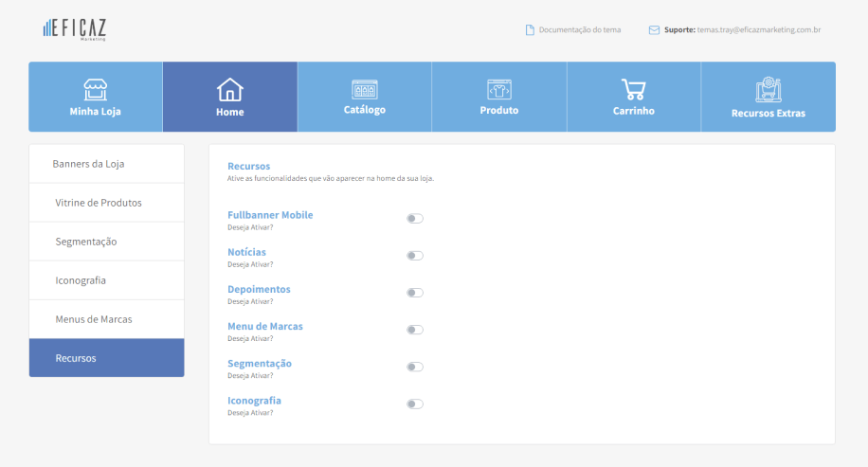
Task: Click the Depoimentos label
Action: point(259,289)
